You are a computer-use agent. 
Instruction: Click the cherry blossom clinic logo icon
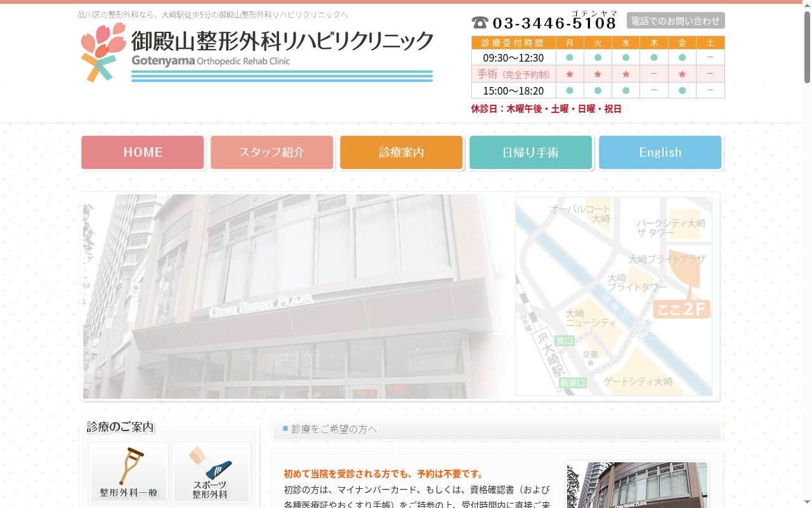point(103,52)
